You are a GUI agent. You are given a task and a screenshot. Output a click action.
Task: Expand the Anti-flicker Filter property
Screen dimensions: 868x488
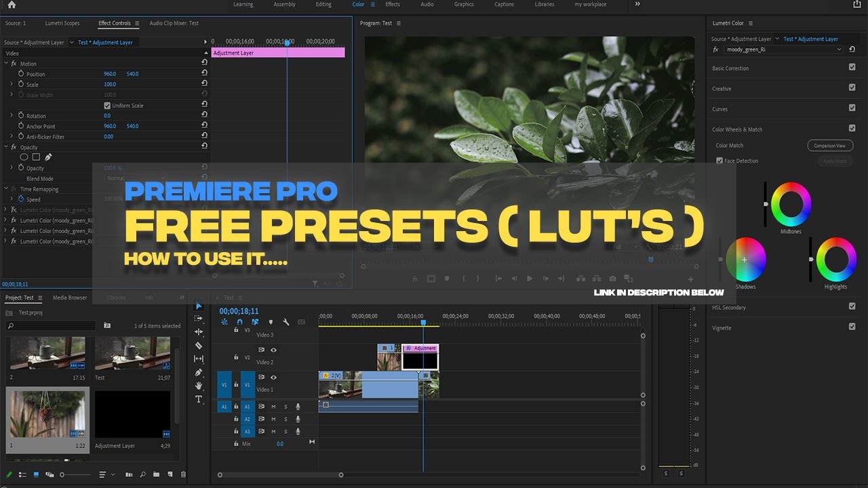coord(12,136)
